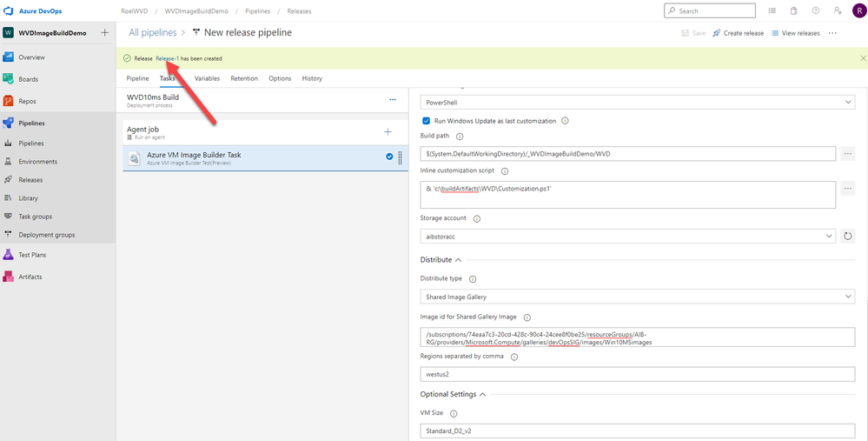Image resolution: width=868 pixels, height=441 pixels.
Task: Click the Pipelines sub-item icon
Action: point(9,144)
